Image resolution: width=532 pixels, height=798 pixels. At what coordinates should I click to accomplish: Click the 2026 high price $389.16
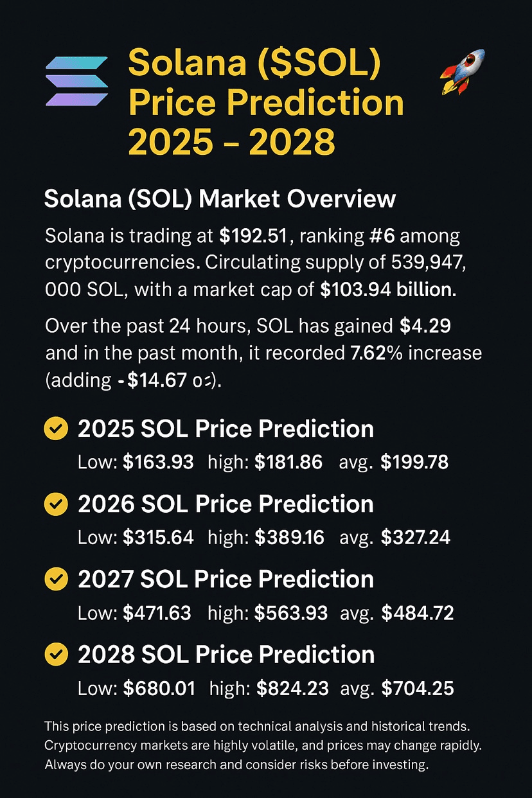click(x=289, y=537)
